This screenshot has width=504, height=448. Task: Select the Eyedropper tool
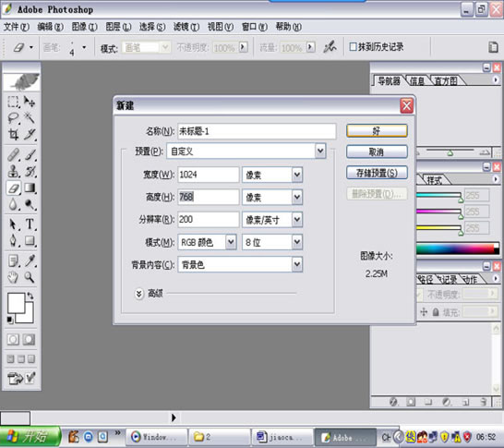[30, 260]
